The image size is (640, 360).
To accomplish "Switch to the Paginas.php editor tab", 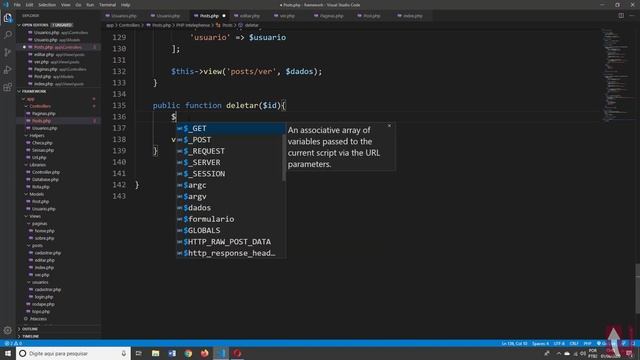I will [x=331, y=16].
